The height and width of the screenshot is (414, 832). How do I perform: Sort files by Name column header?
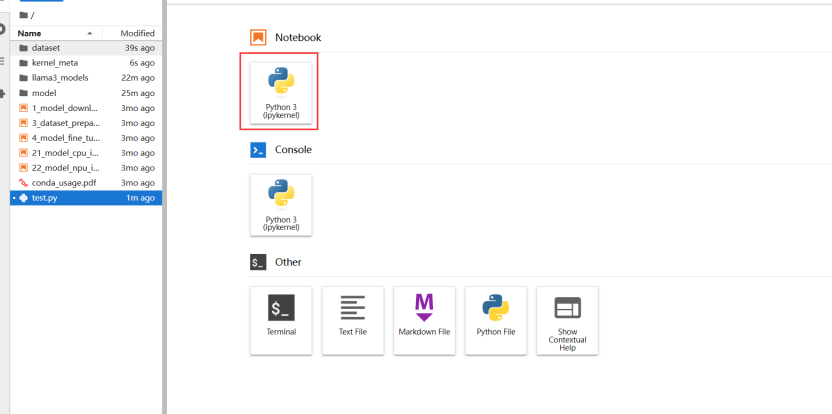(x=56, y=33)
